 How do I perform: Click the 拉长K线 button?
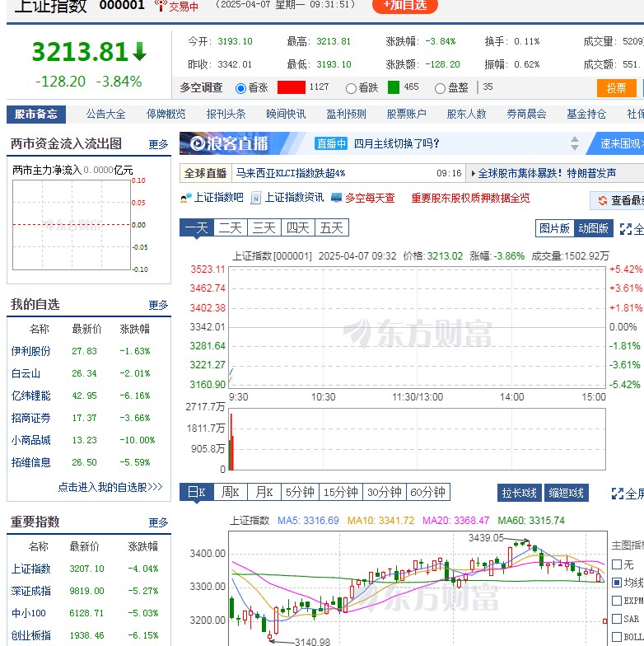[x=520, y=493]
